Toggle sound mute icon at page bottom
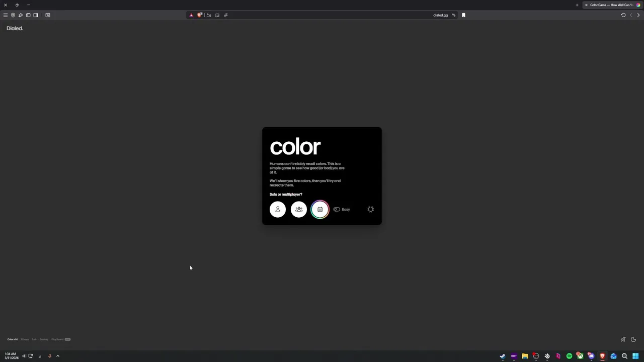 point(623,339)
